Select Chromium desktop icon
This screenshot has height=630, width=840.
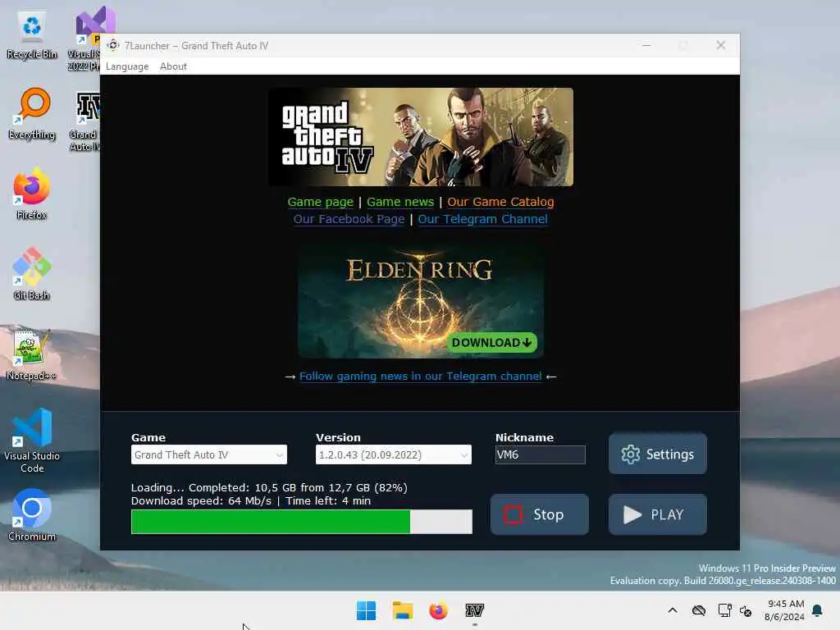click(x=32, y=515)
